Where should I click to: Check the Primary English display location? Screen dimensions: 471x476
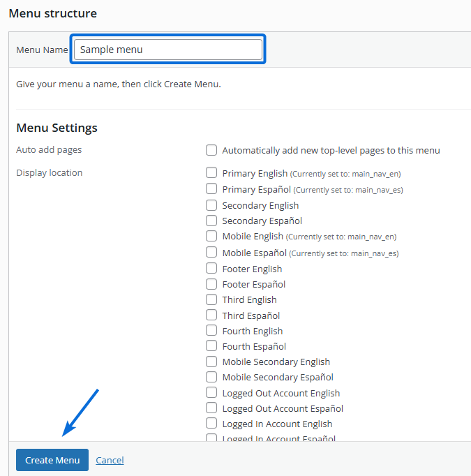[211, 172]
